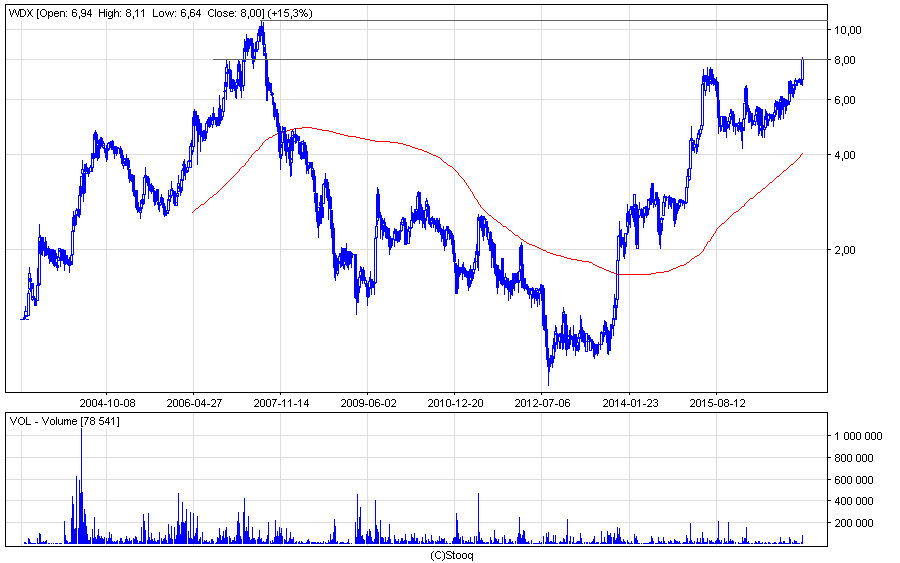Select the 10,00 price axis label
Screen dimensions: 900x563
(848, 30)
